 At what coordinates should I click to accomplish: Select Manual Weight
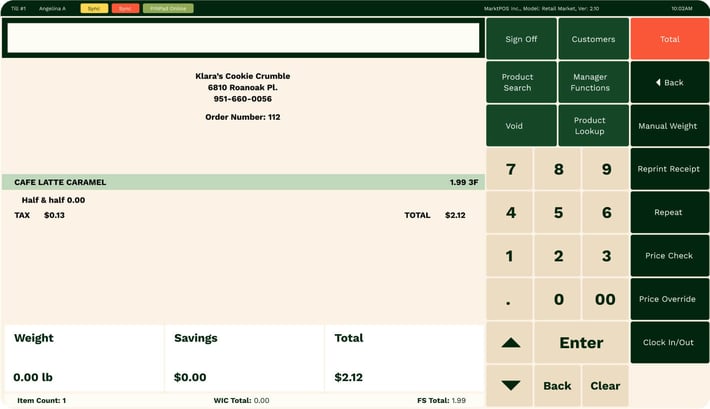coord(669,126)
